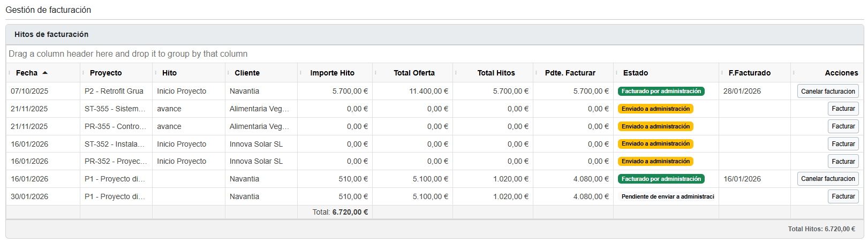Click the ascending sort arrow beside Fecha
The width and height of the screenshot is (868, 243).
click(x=45, y=73)
